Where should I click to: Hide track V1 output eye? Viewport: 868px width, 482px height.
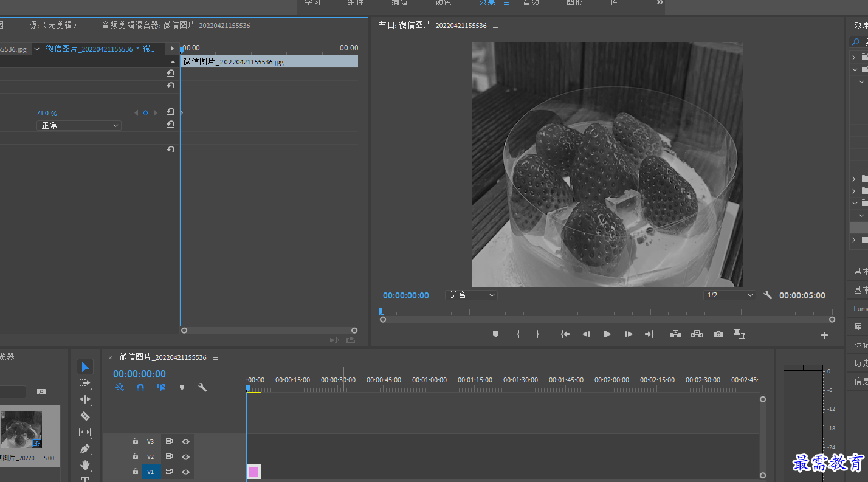[186, 472]
